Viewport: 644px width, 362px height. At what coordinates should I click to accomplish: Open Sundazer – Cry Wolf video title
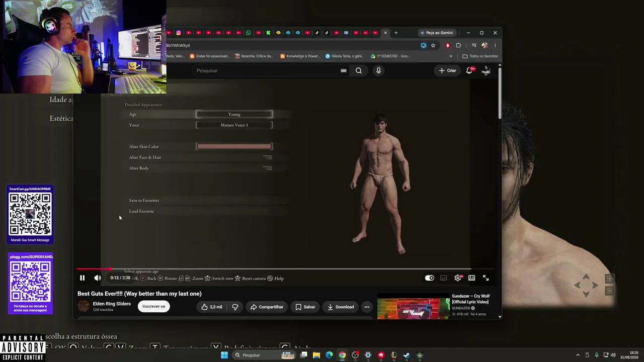click(470, 299)
